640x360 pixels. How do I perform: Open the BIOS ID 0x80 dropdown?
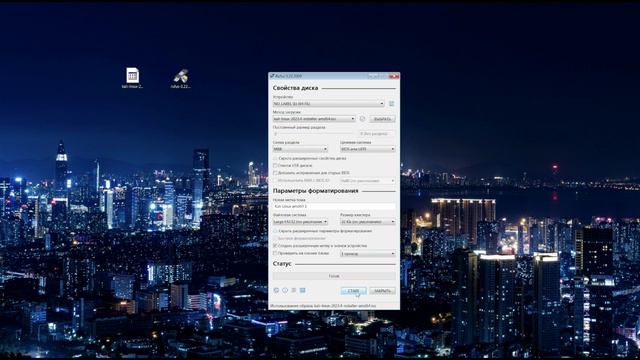368,180
